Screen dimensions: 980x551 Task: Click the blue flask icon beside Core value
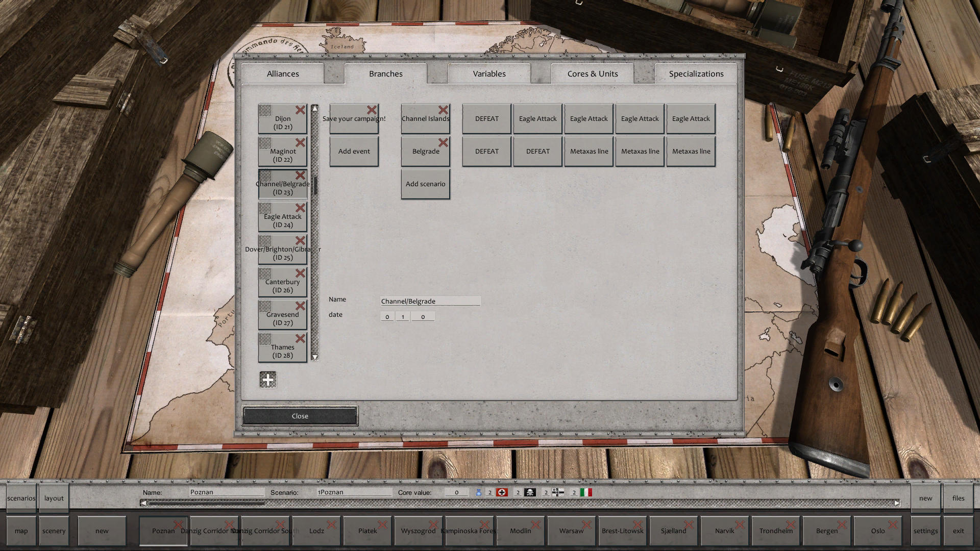(x=479, y=492)
